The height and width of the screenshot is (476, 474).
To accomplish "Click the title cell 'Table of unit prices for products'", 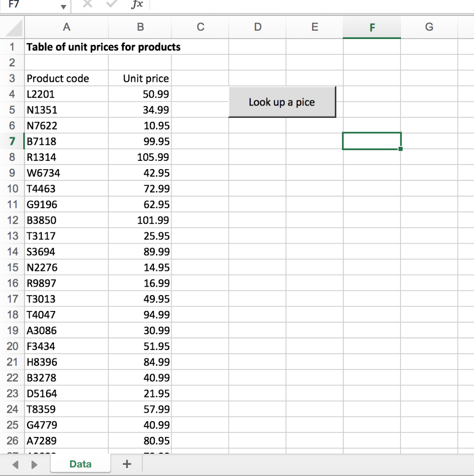I will pyautogui.click(x=103, y=47).
